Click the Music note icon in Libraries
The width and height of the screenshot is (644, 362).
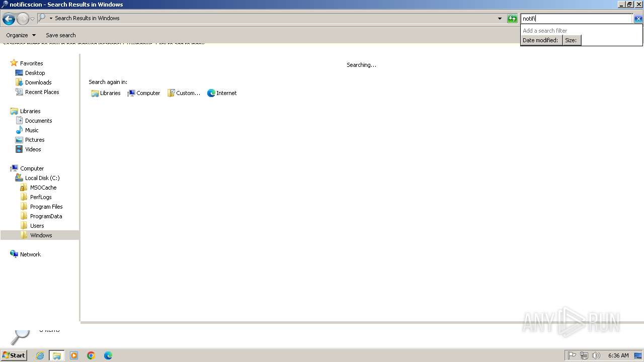pos(19,130)
